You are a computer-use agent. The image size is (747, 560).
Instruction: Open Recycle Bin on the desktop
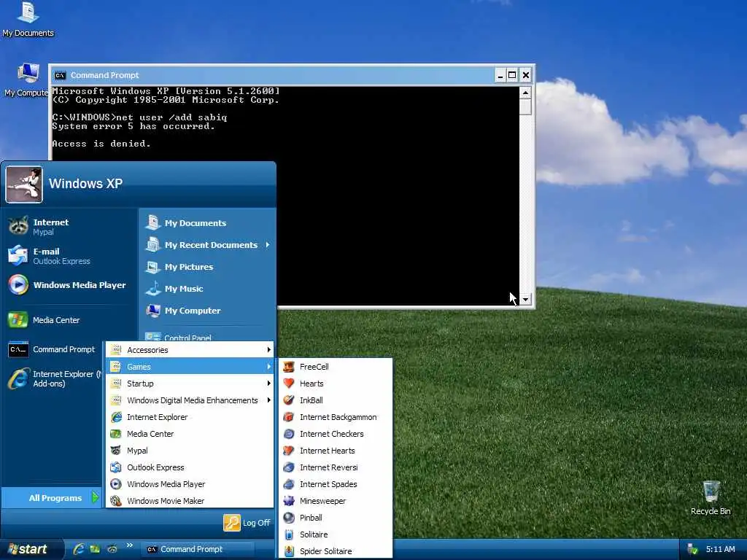[711, 497]
